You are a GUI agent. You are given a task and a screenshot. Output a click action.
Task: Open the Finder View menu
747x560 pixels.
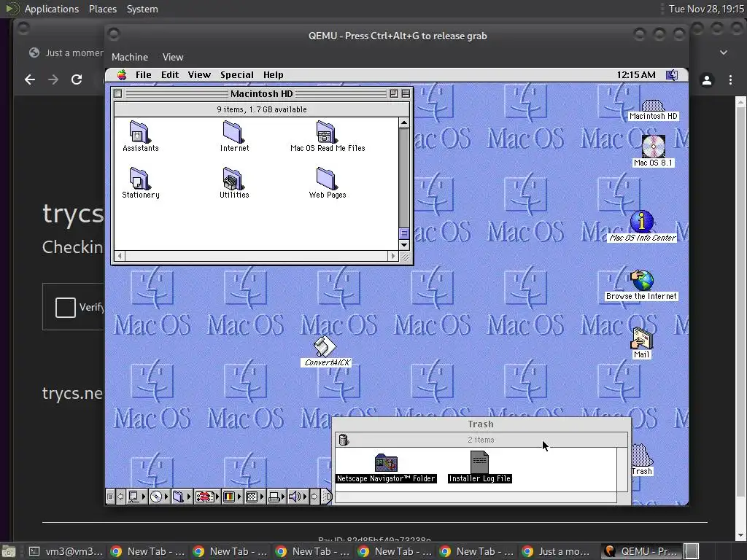[x=199, y=75]
